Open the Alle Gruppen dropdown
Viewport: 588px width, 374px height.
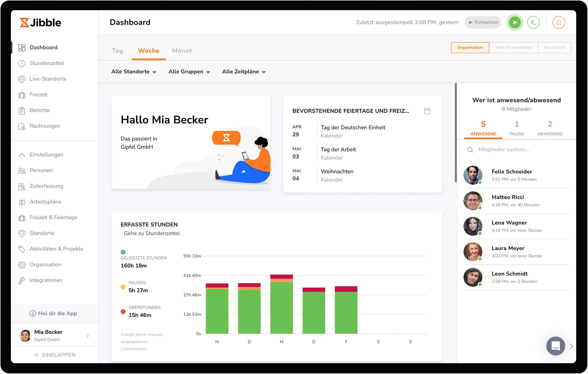coord(189,72)
